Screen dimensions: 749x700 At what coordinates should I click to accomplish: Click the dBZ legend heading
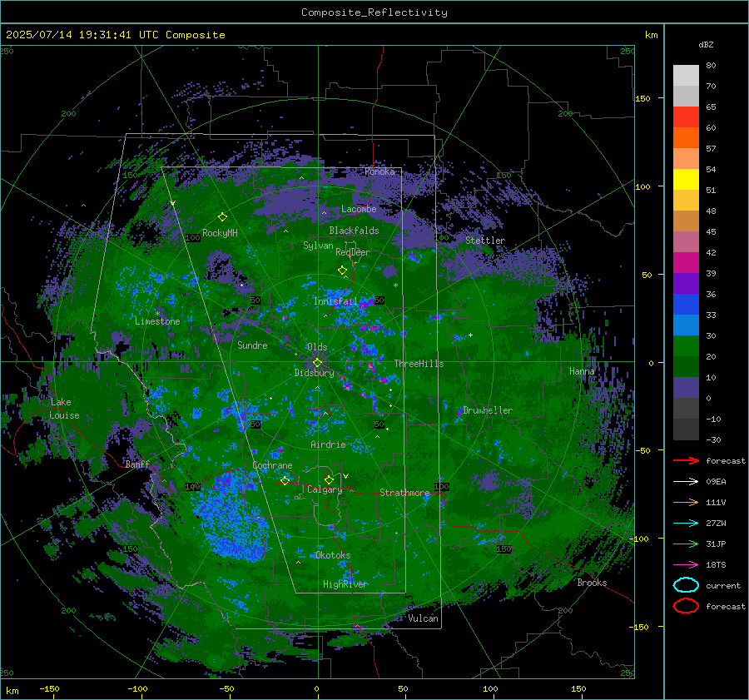point(706,45)
